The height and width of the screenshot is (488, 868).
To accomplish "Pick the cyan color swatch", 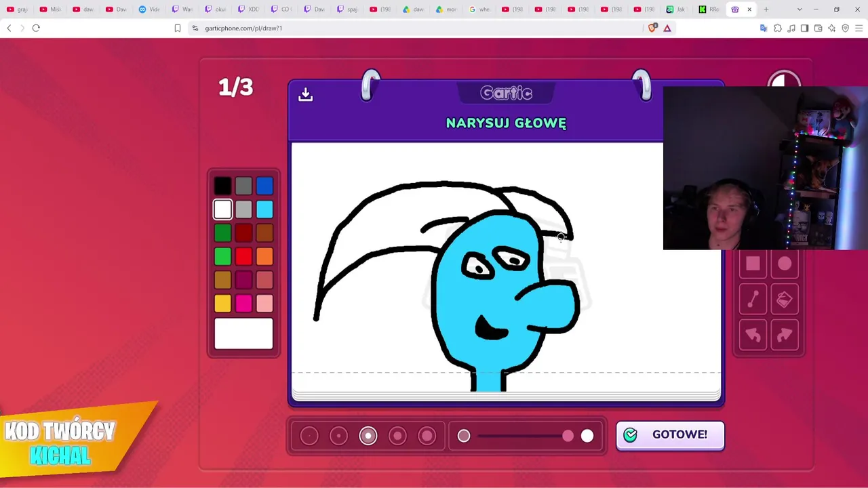I will (264, 209).
